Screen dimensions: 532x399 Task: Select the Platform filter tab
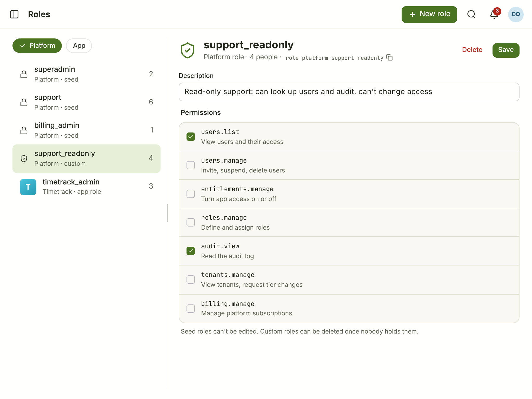click(37, 46)
